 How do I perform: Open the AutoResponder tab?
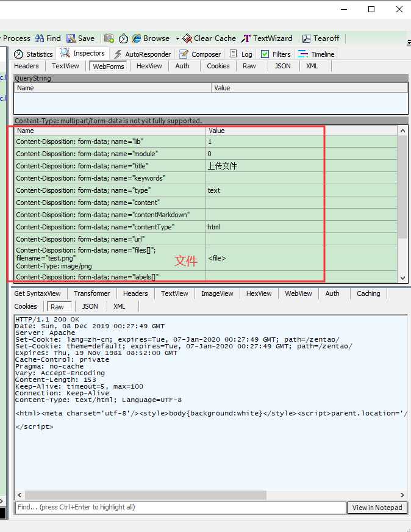[143, 54]
